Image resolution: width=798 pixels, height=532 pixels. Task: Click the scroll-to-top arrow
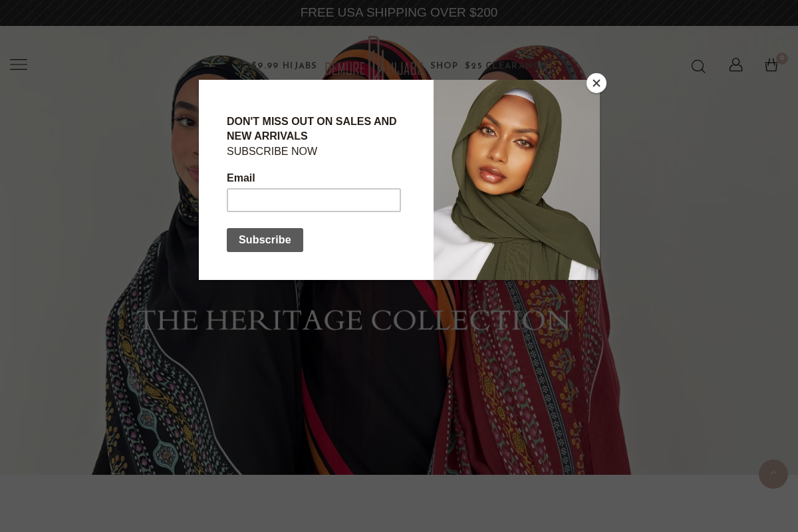click(773, 474)
